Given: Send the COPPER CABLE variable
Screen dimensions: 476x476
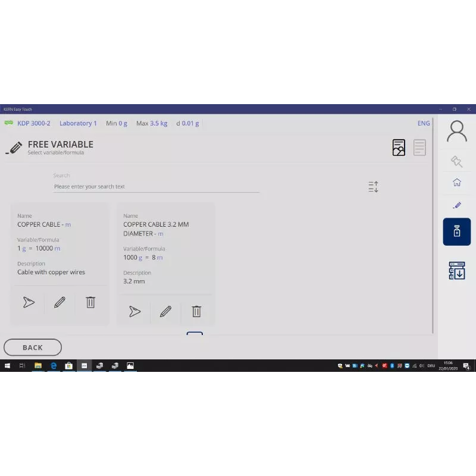Looking at the screenshot, I should 29,302.
